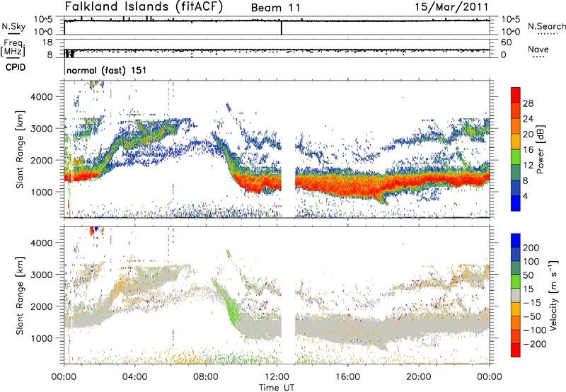Viewport: 566px width, 392px height.
Task: Pick the light green segment of Velocity colorbar
Action: (x=516, y=282)
